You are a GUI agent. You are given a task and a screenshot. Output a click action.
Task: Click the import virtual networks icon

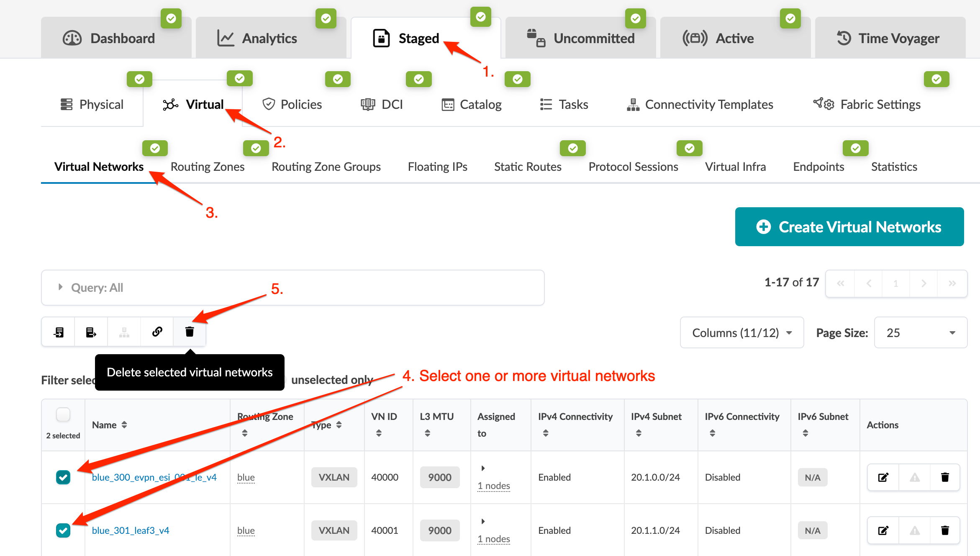[59, 332]
